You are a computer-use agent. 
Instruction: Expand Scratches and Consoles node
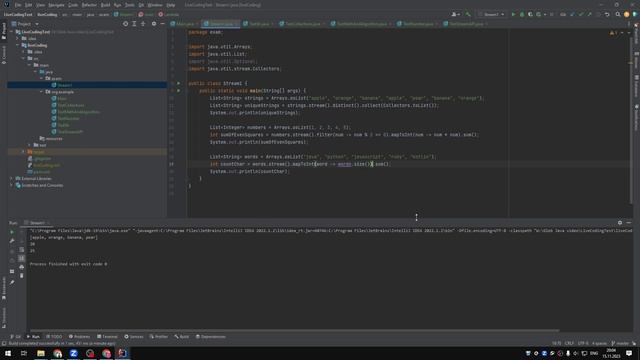tap(11, 185)
